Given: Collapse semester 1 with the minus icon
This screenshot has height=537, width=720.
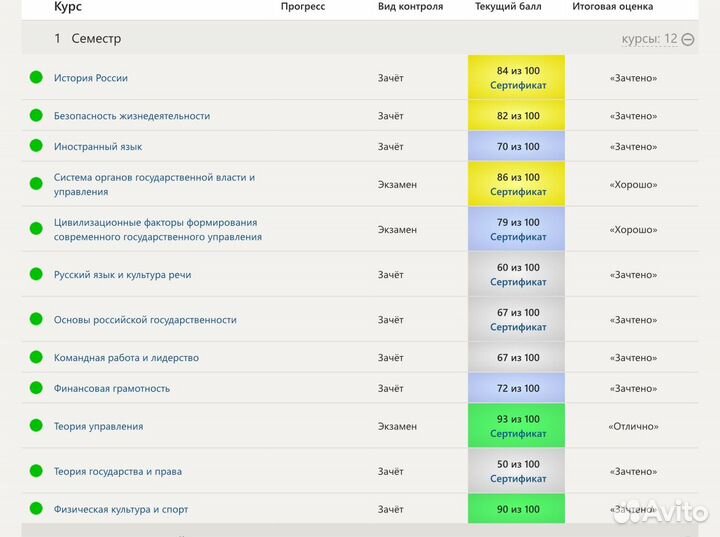Looking at the screenshot, I should [688, 39].
